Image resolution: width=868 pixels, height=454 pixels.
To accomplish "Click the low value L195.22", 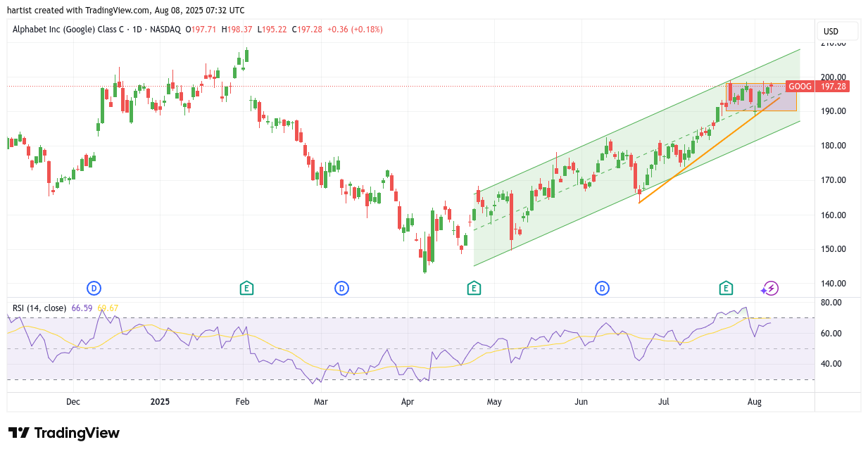I will click(x=273, y=30).
